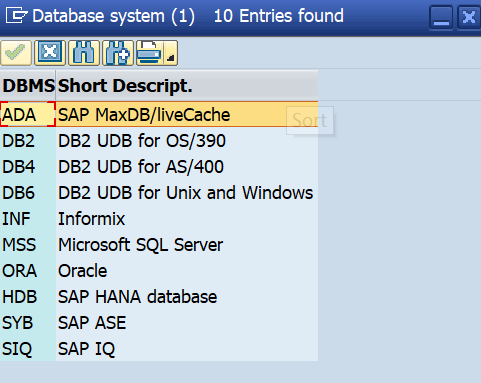Minimize the Database system dialog
Screen dimensions: 481x383
(441, 17)
